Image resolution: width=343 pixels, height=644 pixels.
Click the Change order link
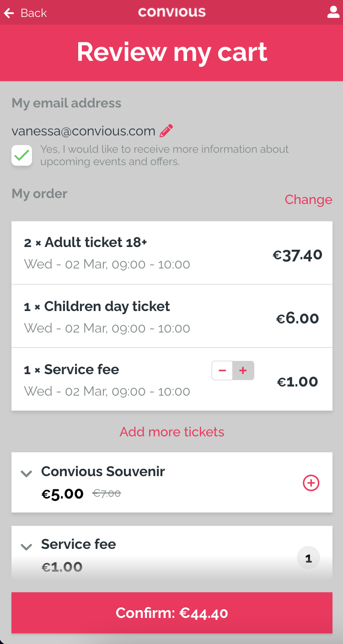pos(308,199)
